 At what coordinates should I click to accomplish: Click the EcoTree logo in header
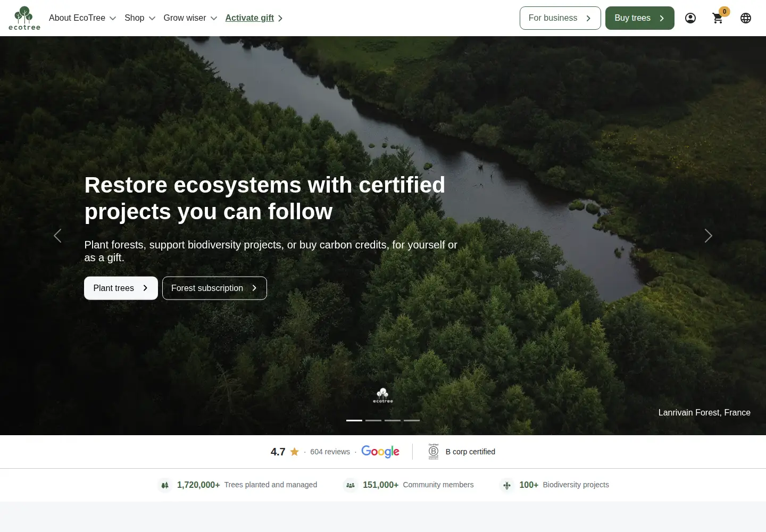click(24, 18)
